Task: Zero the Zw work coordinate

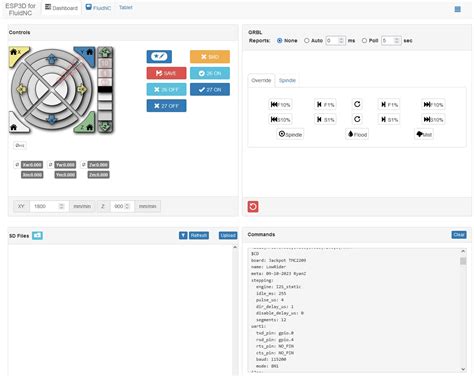Action: [x=84, y=165]
